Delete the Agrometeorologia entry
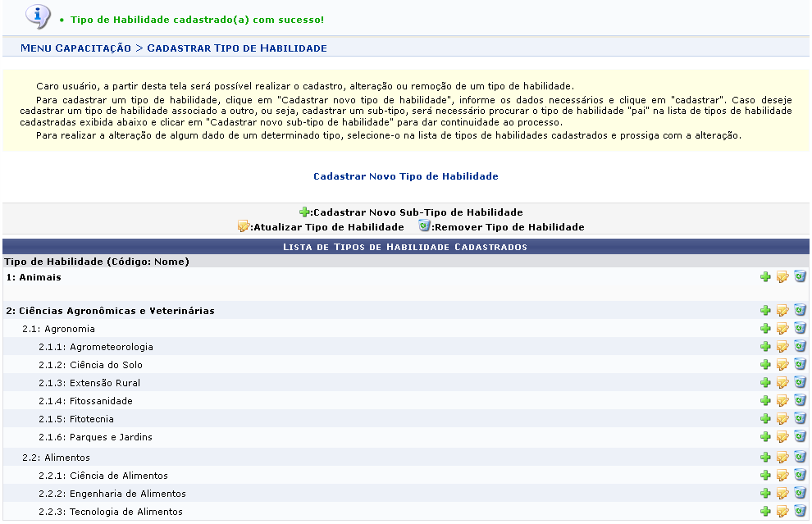 pyautogui.click(x=800, y=347)
